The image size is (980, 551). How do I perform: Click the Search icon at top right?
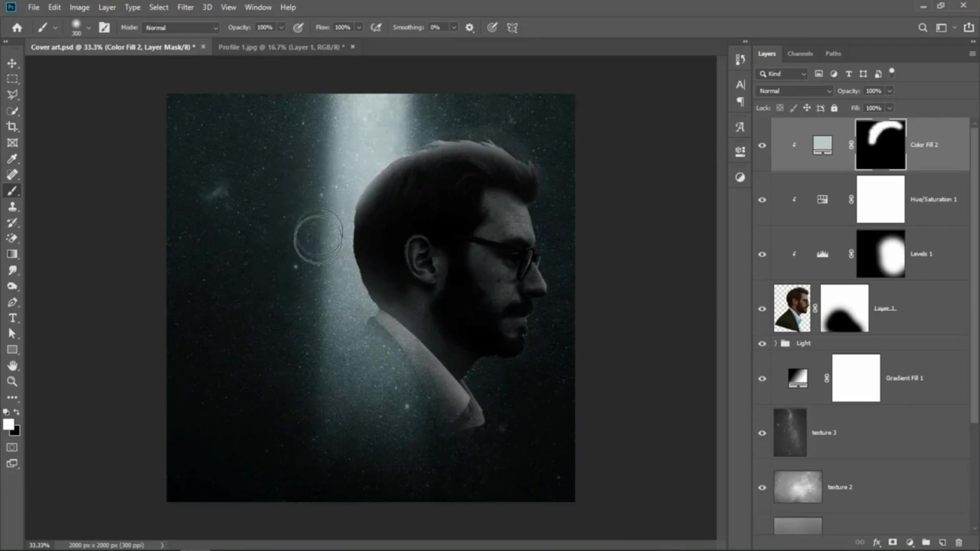pyautogui.click(x=922, y=28)
